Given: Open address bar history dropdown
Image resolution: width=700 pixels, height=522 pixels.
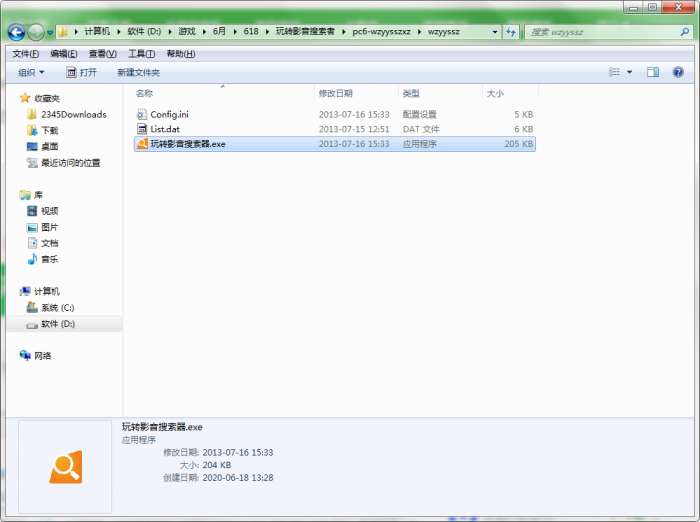Looking at the screenshot, I should [495, 32].
